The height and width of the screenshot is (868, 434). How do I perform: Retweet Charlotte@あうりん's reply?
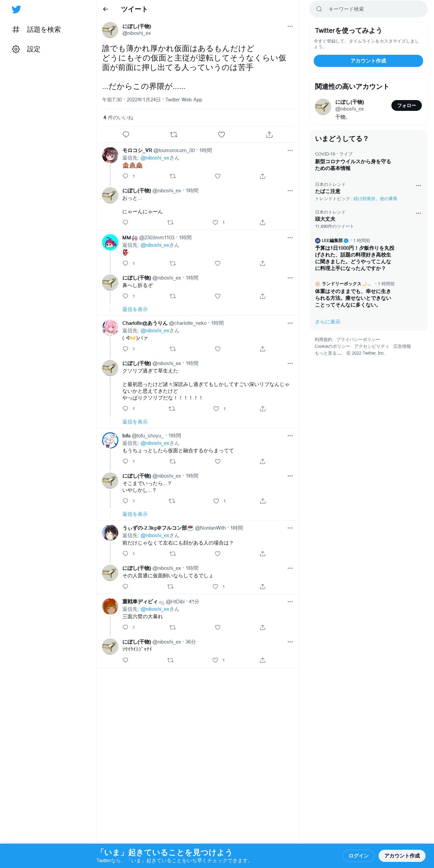(x=173, y=349)
